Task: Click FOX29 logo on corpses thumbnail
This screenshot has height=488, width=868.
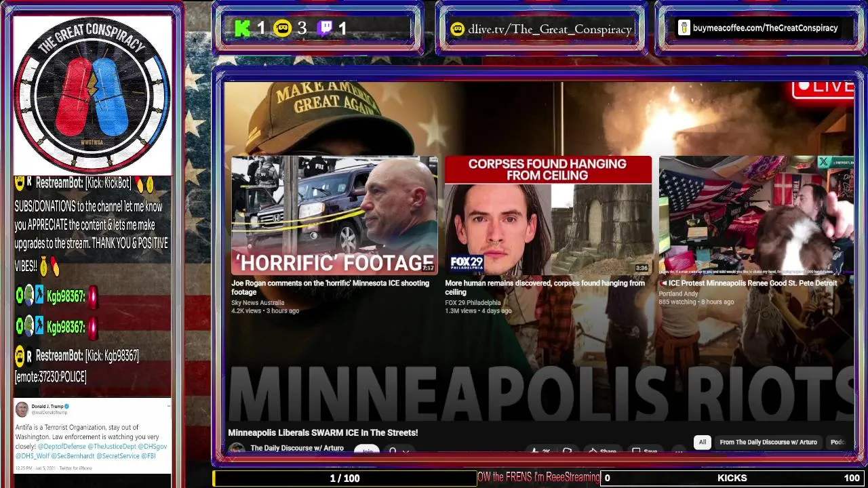Action: click(x=467, y=264)
